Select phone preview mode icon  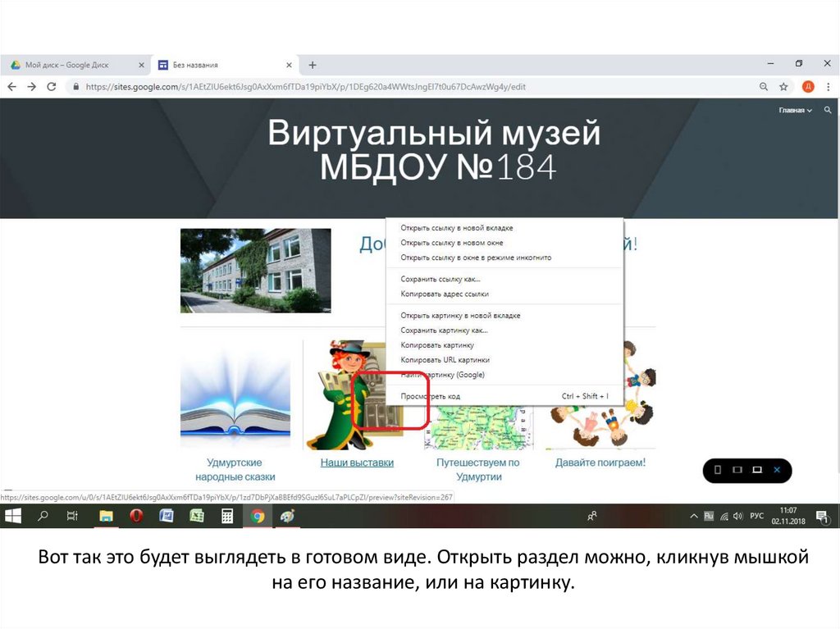[x=717, y=470]
